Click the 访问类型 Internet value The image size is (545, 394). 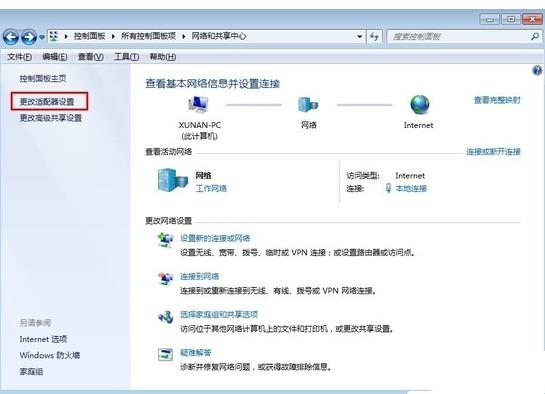point(410,176)
